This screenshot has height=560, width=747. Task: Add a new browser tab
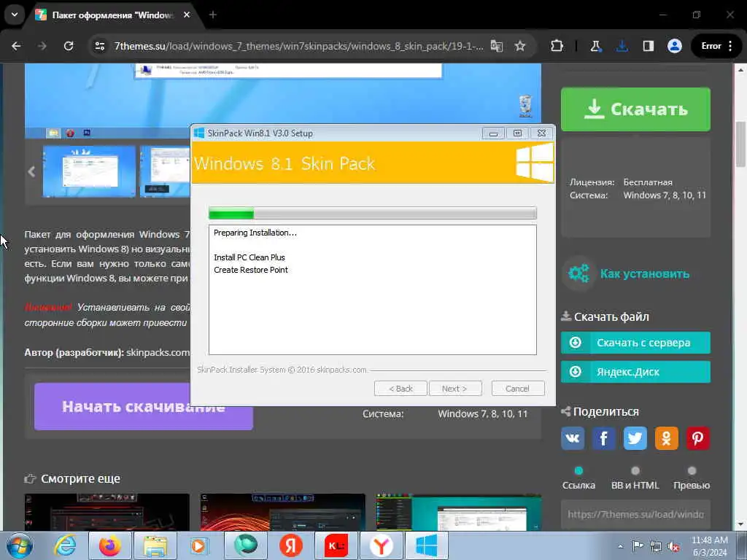[x=213, y=15]
